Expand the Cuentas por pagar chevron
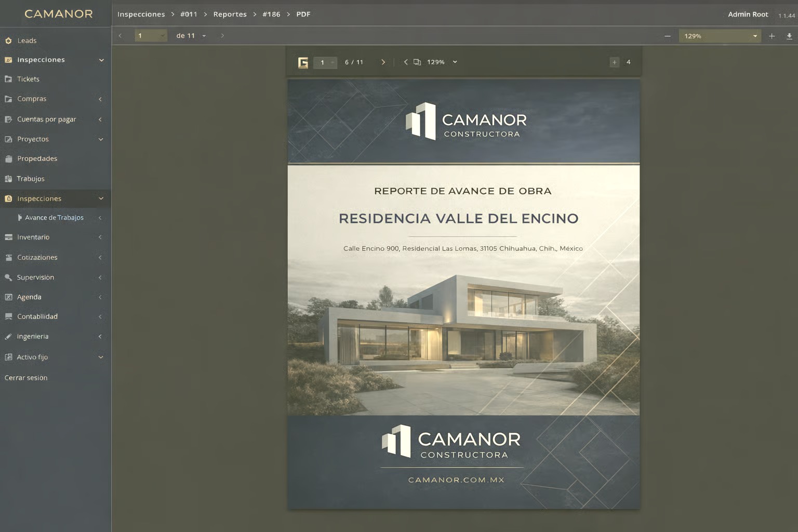The width and height of the screenshot is (798, 532). point(100,119)
